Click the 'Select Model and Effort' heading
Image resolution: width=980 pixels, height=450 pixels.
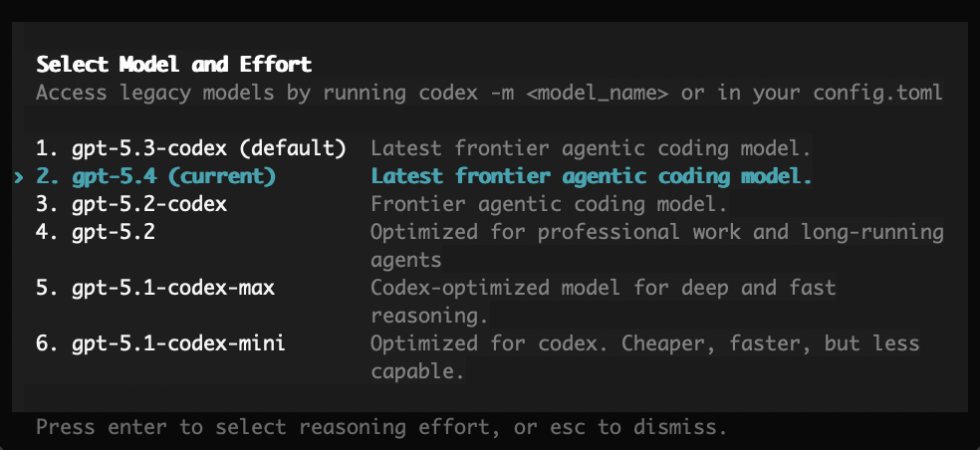point(174,65)
